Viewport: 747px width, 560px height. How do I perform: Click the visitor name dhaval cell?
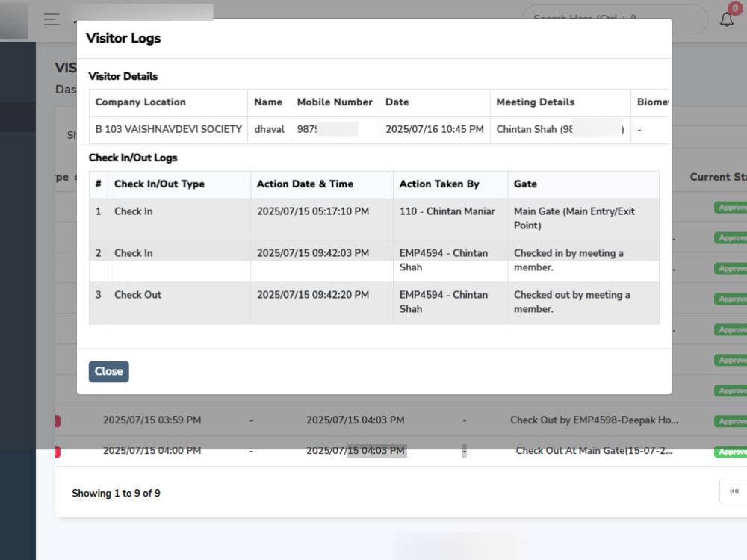pyautogui.click(x=269, y=129)
